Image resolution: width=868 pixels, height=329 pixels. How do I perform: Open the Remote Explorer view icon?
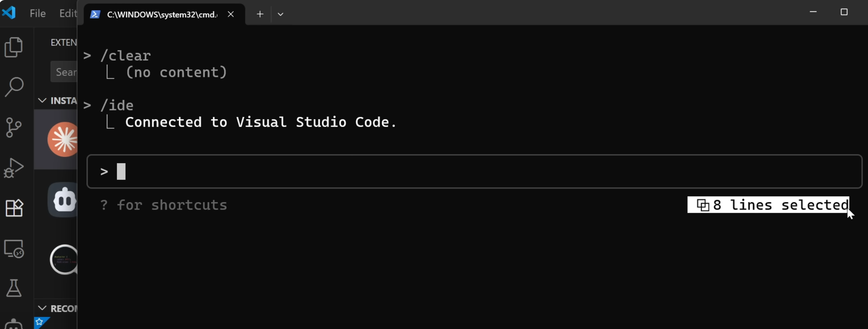[14, 249]
